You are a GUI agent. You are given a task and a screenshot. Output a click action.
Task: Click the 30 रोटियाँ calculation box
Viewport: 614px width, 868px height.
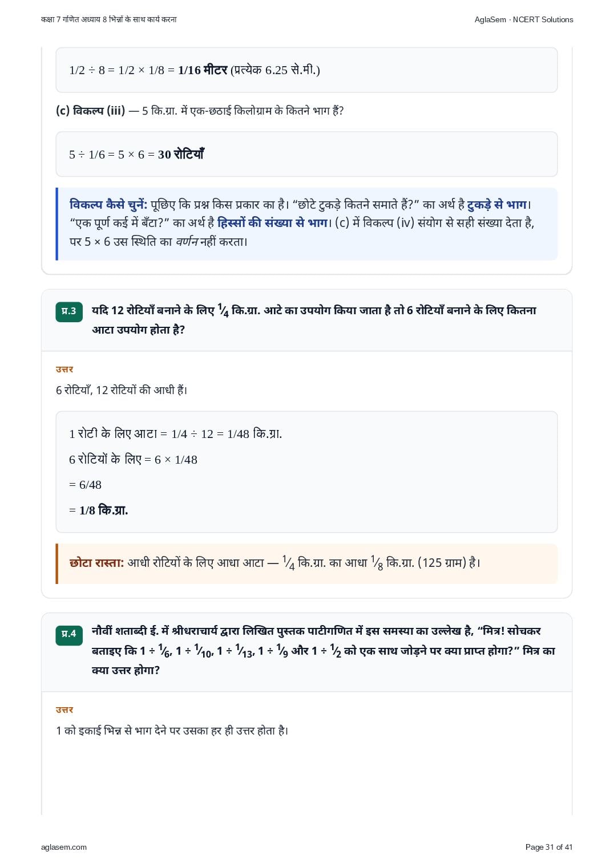[306, 155]
